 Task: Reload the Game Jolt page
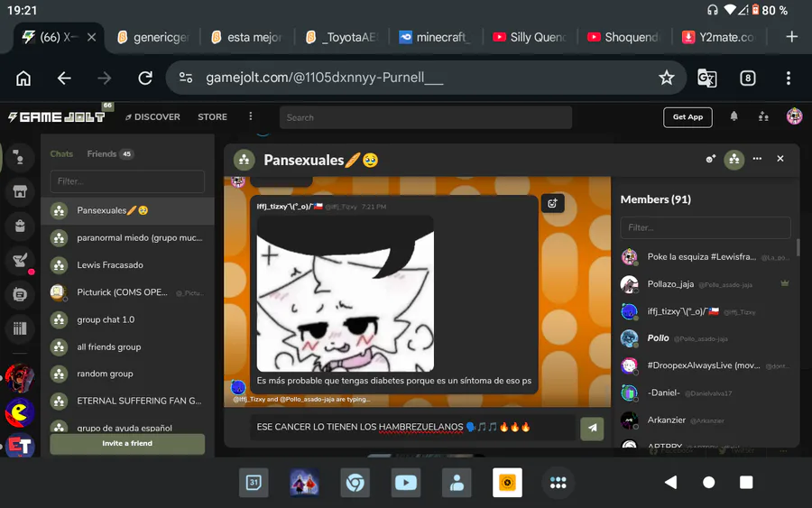pyautogui.click(x=145, y=79)
